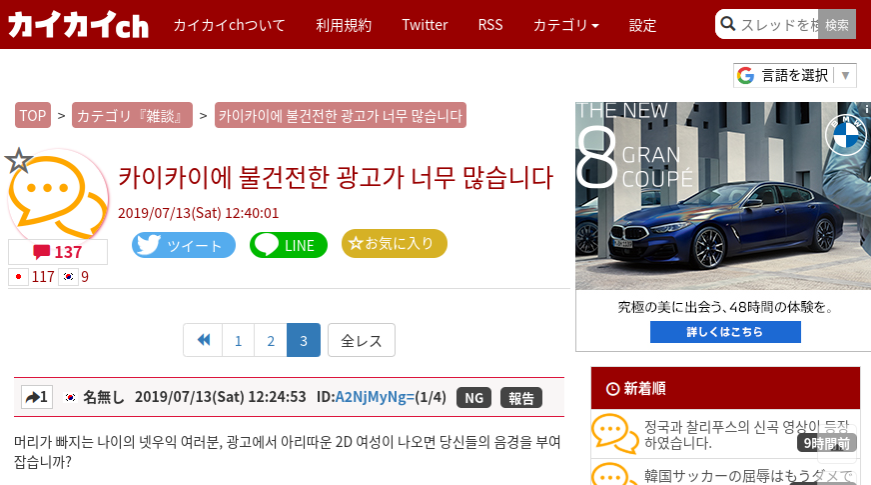
Task: Open the RSS link in the navbar
Action: click(490, 25)
